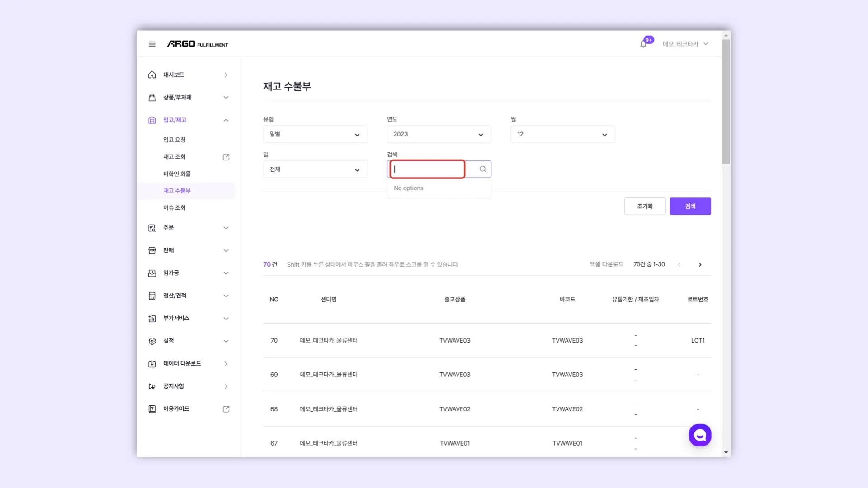Click the 엑셀 다운로드 link
Viewport: 868px width, 488px height.
tap(606, 264)
